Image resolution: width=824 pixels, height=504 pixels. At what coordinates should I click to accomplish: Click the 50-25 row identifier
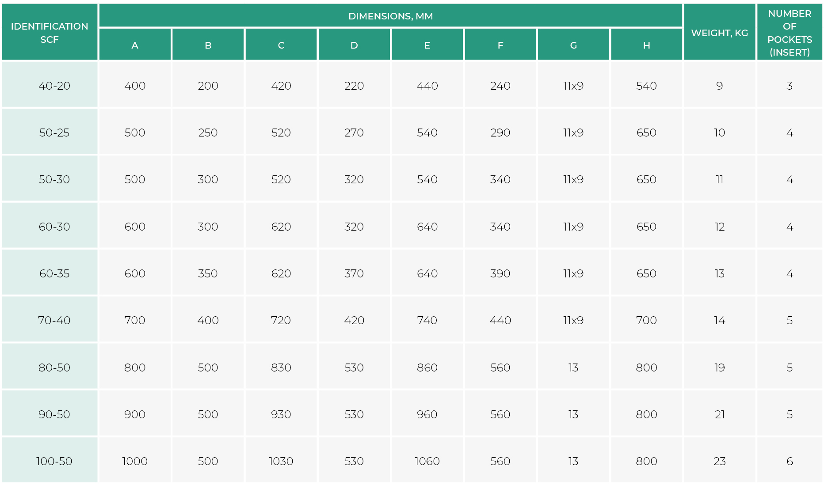pyautogui.click(x=54, y=133)
